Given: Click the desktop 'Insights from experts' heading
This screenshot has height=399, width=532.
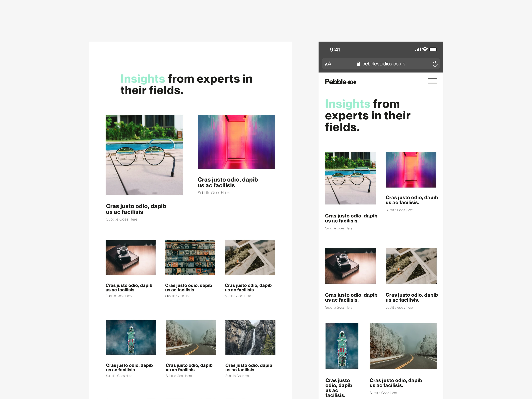Looking at the screenshot, I should tap(186, 84).
